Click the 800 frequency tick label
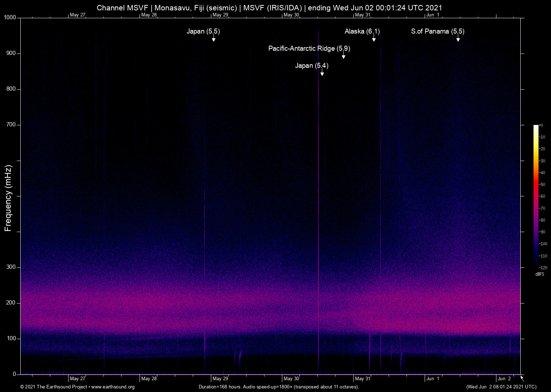The image size is (551, 392). (x=11, y=89)
